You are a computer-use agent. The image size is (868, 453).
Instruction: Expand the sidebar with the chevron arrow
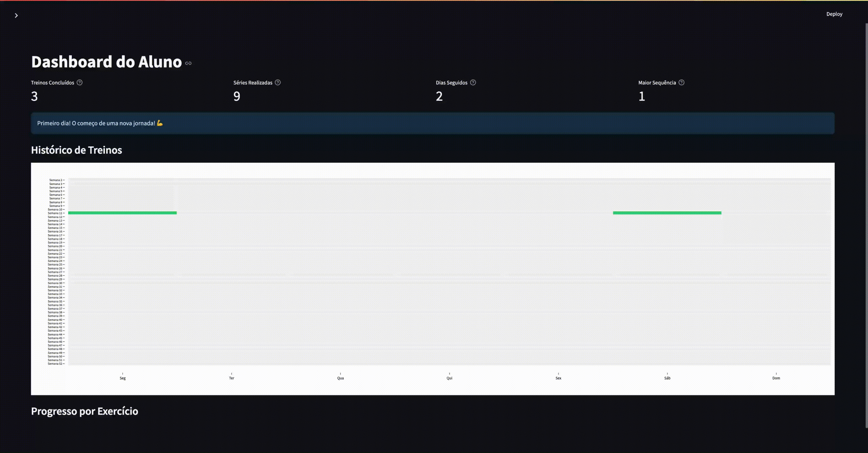point(16,16)
